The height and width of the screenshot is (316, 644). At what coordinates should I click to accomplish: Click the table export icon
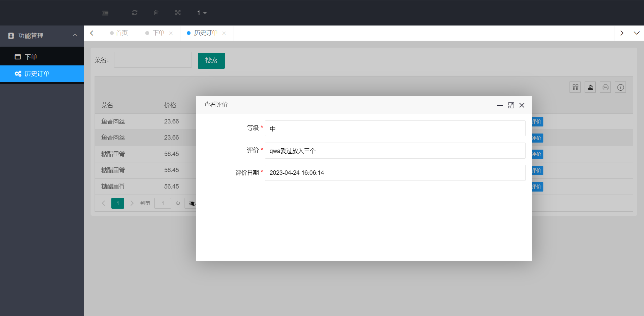coord(590,87)
